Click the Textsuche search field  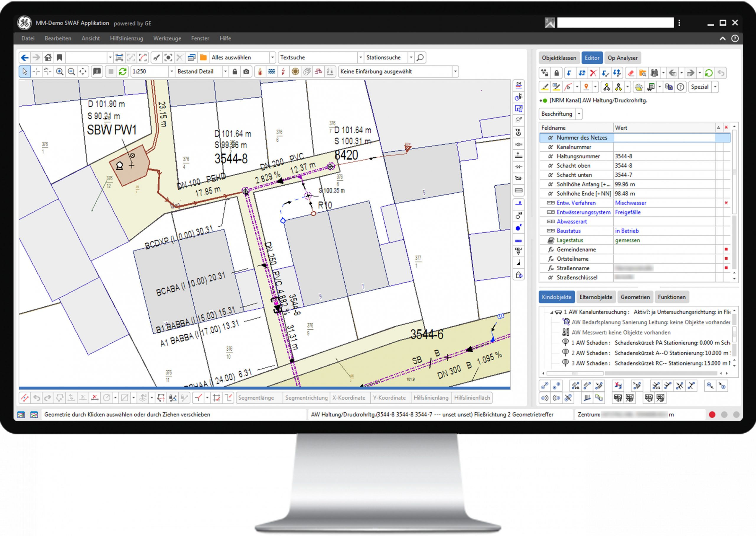click(x=317, y=58)
